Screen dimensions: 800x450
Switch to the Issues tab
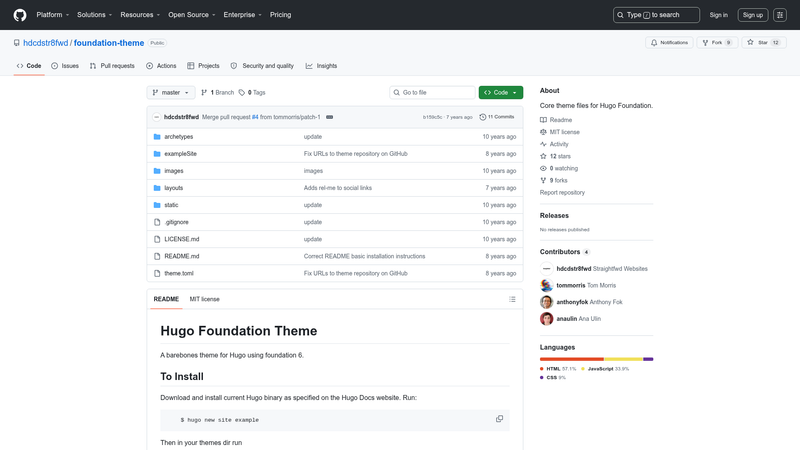[65, 66]
